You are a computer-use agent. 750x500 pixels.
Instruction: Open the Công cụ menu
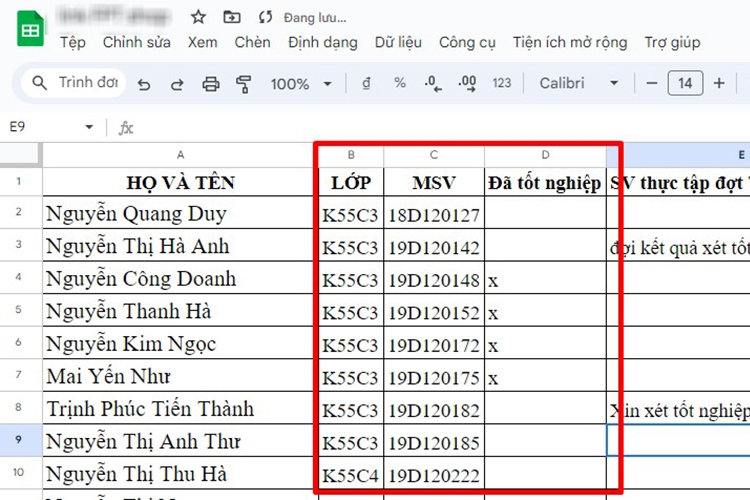(x=467, y=43)
